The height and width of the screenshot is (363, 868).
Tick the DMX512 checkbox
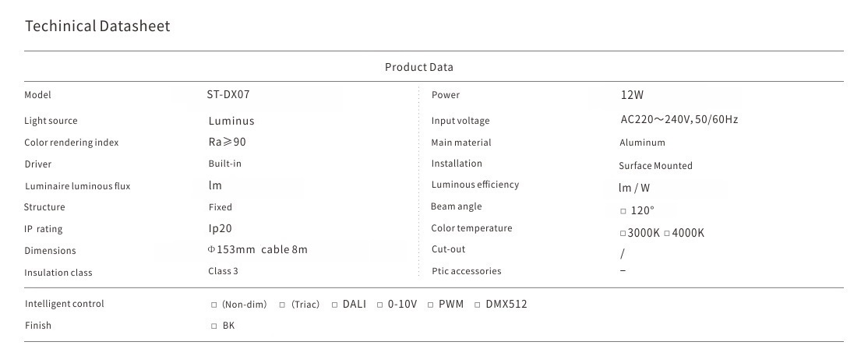(478, 305)
